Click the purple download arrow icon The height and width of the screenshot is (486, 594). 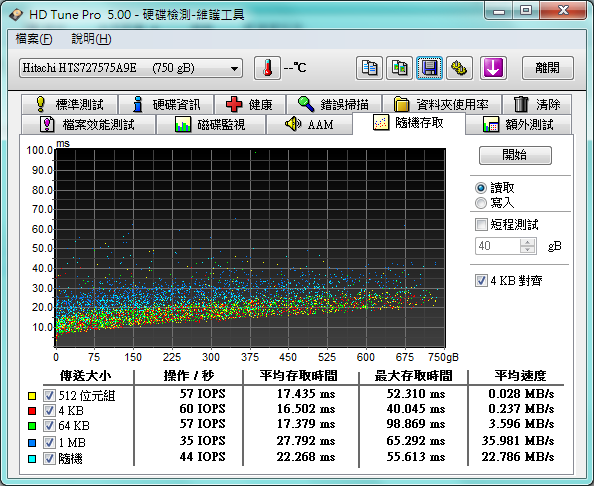493,68
